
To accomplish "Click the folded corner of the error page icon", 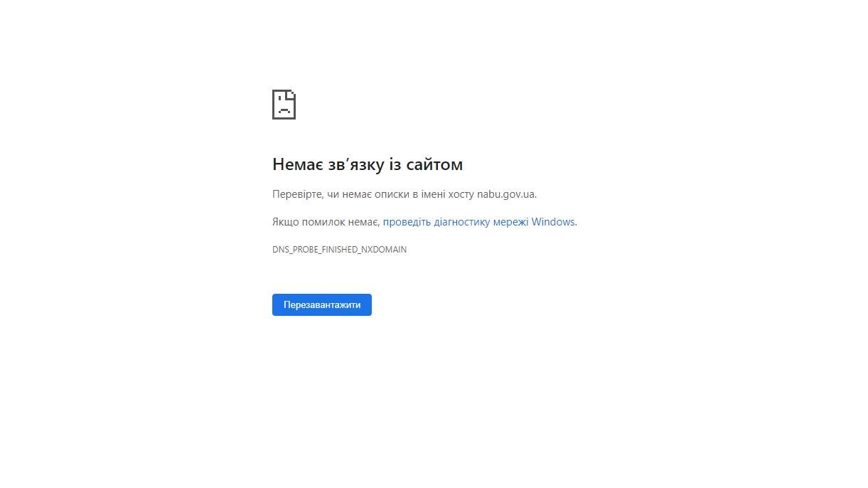I will coord(291,94).
